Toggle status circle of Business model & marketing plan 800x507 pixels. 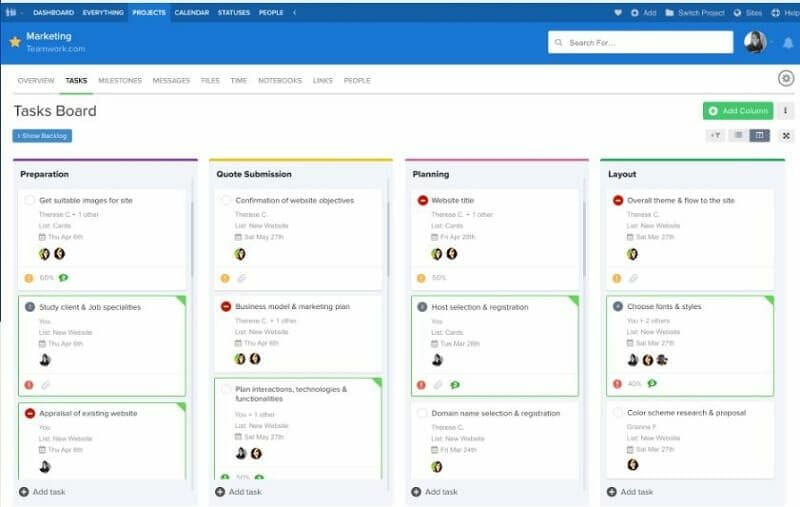click(226, 307)
